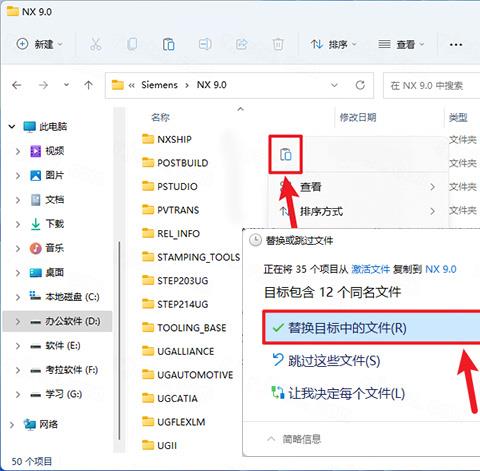Select 下载 in navigation pane

click(x=55, y=224)
